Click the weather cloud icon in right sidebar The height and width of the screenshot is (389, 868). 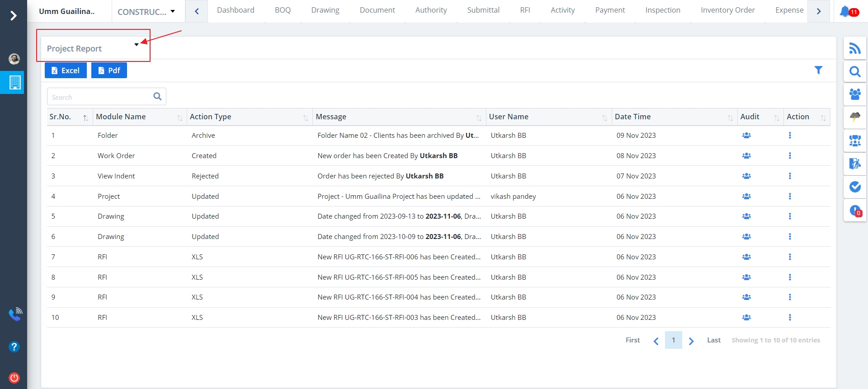pyautogui.click(x=854, y=117)
